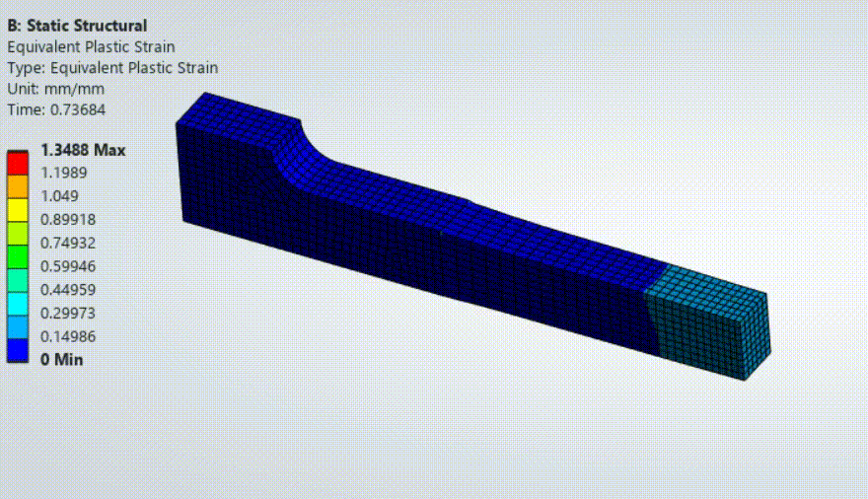
Task: Select the orange legend color band
Action: point(18,184)
